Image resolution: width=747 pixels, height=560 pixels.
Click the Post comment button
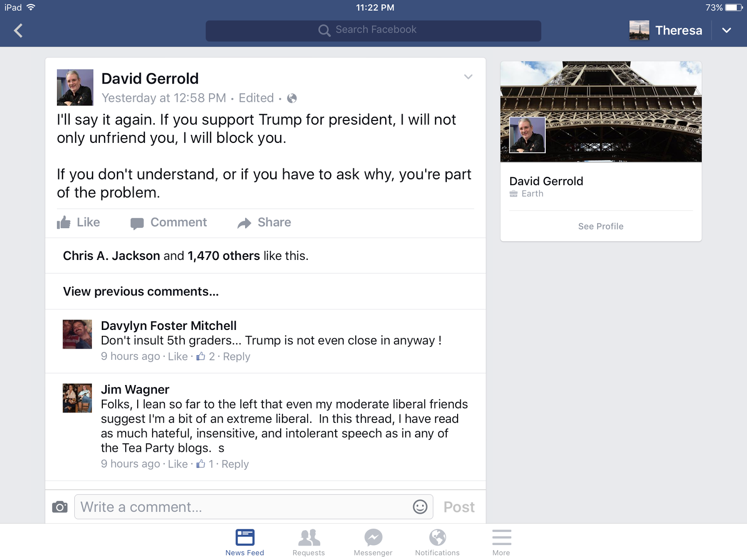pyautogui.click(x=459, y=507)
